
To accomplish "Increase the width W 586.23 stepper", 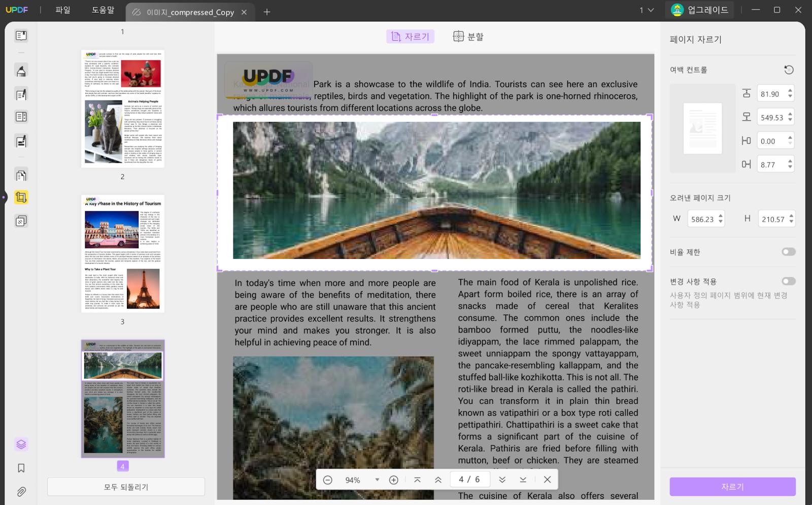I will [721, 216].
